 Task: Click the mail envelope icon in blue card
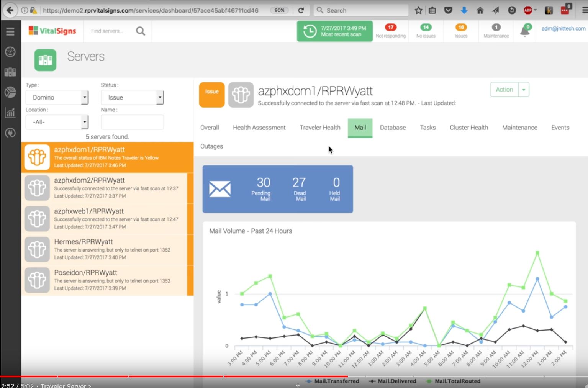click(x=220, y=189)
